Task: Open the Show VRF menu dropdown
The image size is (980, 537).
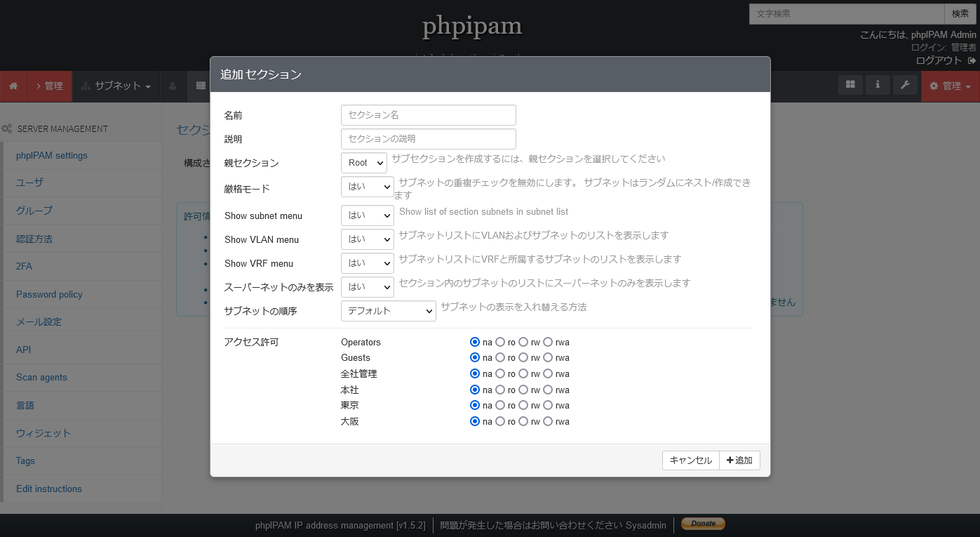Action: point(368,263)
